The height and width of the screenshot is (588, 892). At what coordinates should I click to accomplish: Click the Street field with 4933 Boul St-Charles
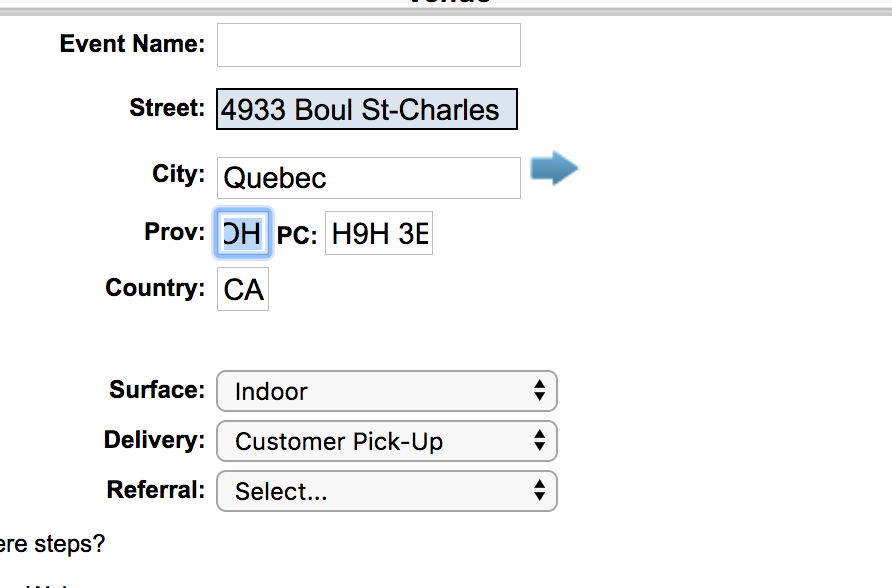367,110
